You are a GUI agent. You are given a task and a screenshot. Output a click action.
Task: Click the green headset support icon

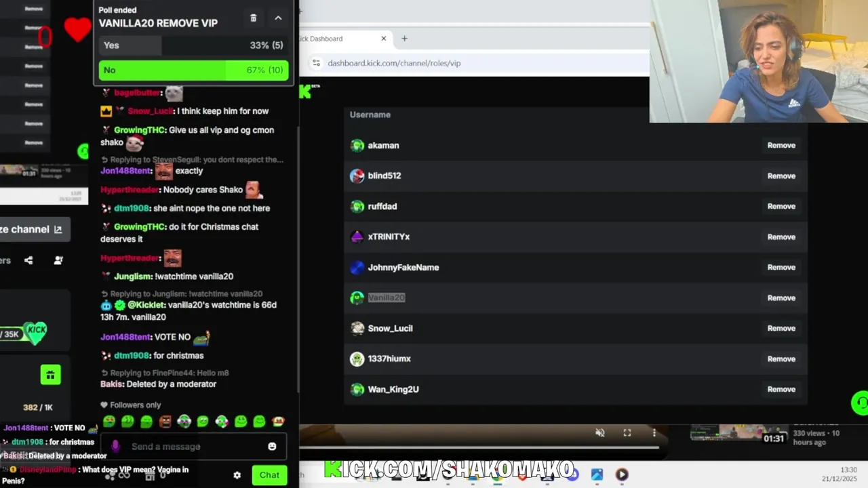(x=860, y=403)
